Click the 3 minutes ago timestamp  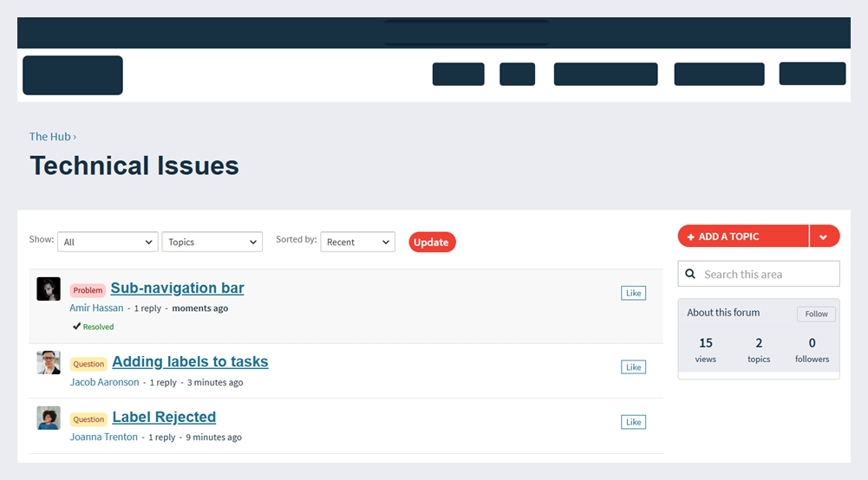[215, 382]
